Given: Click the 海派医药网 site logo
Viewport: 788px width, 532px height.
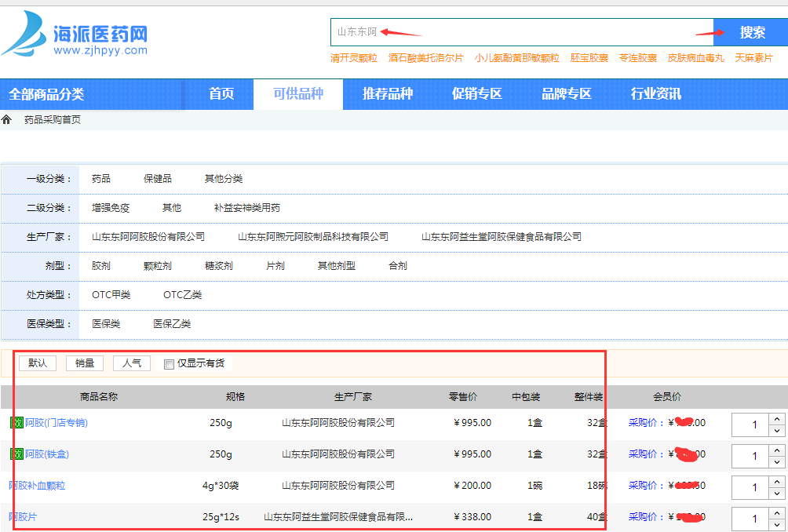Looking at the screenshot, I should click(75, 34).
